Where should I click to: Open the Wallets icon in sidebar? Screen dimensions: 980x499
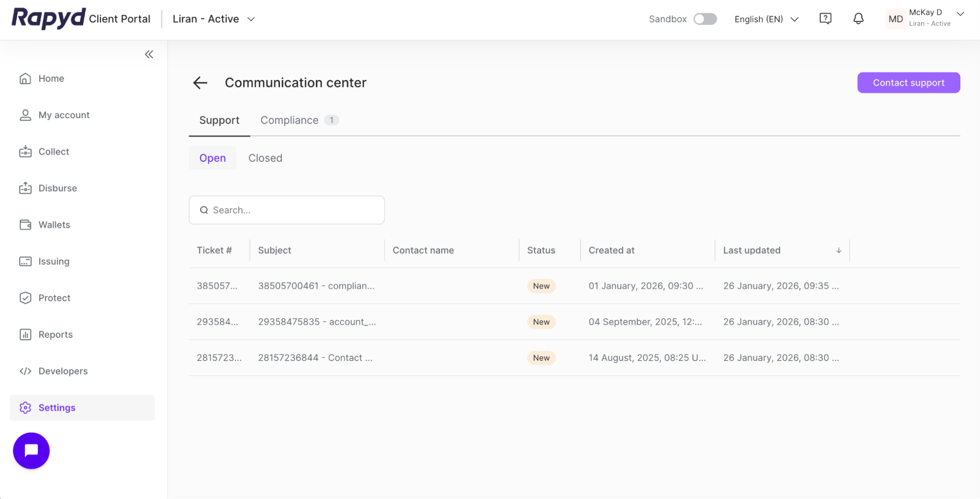point(25,225)
